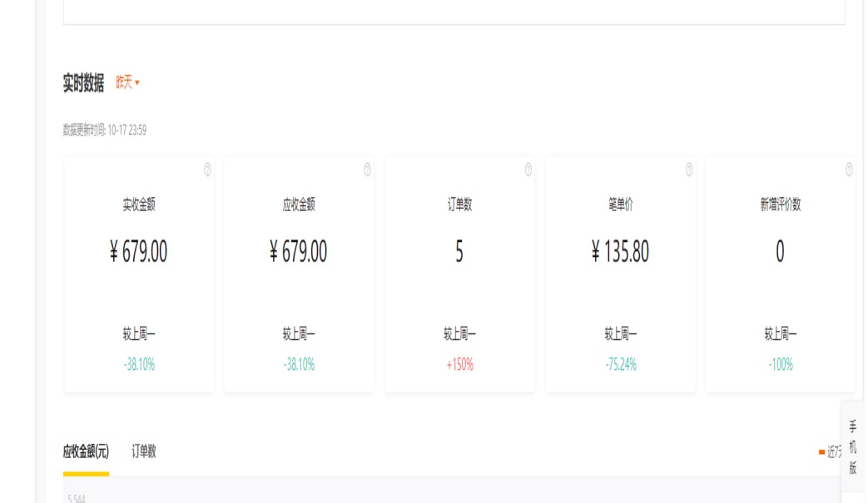This screenshot has width=868, height=503.
Task: Click the ¥679.00 value in 实收金额 card
Action: pos(139,251)
